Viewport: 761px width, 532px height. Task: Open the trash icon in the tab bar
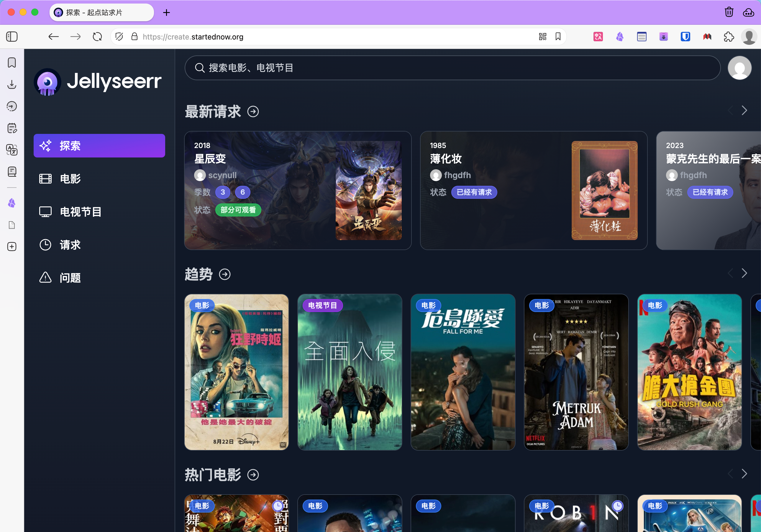click(x=729, y=12)
